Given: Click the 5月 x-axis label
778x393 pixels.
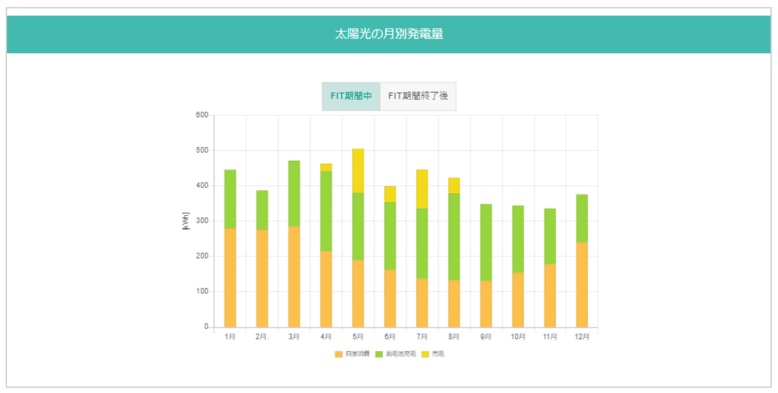Looking at the screenshot, I should pos(358,337).
